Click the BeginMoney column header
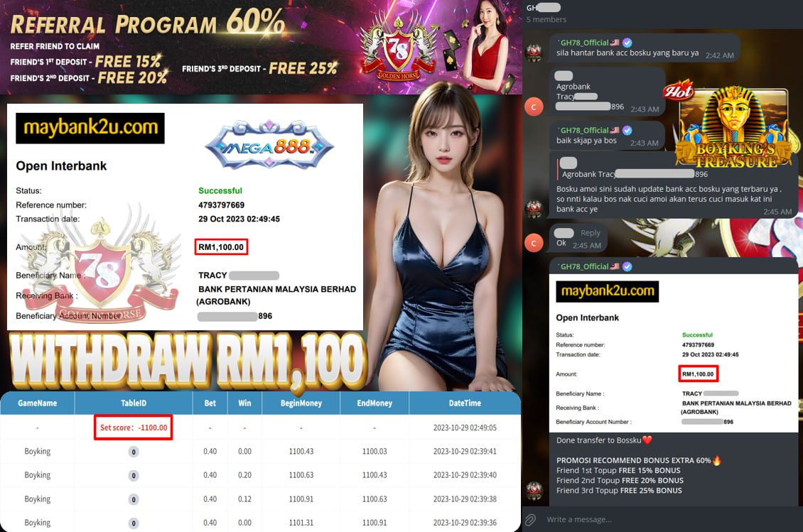 coord(301,403)
